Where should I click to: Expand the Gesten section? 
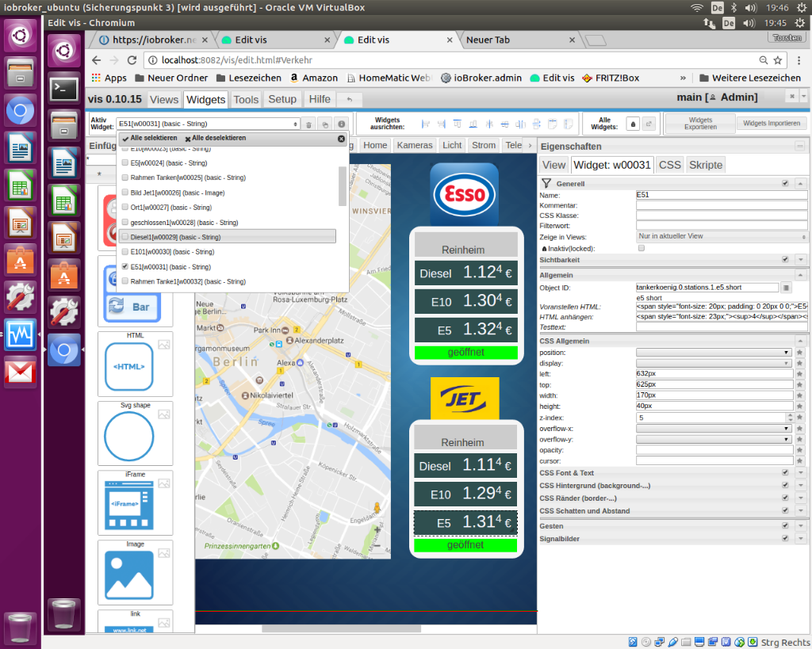[801, 526]
